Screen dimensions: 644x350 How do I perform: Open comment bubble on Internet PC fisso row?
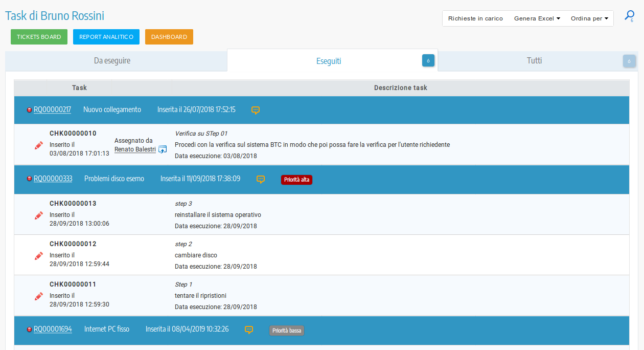pos(249,330)
